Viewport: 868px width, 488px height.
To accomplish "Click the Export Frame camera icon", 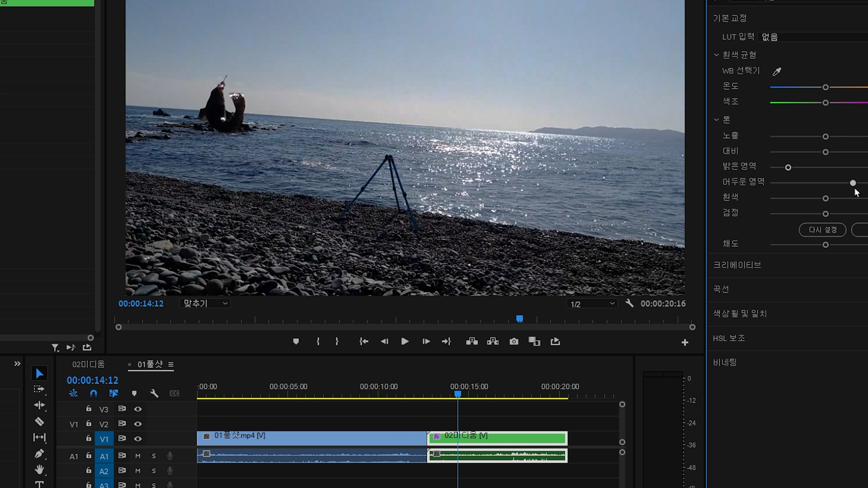I will tap(514, 342).
